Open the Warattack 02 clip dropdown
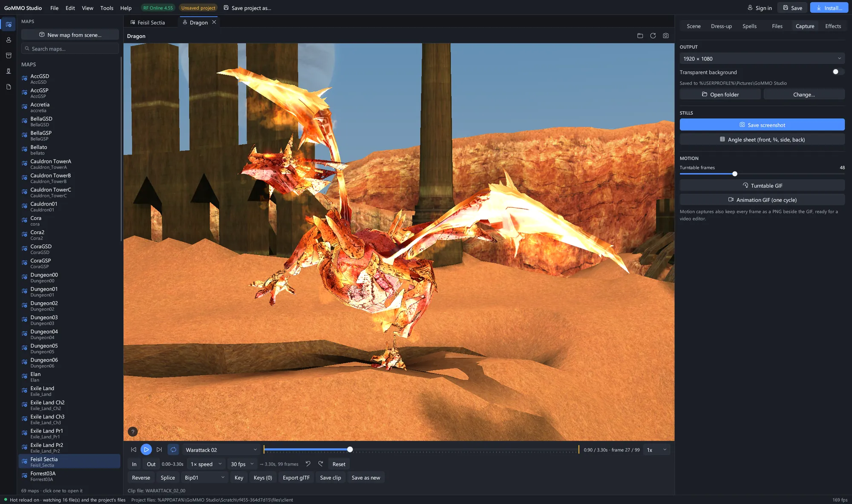The width and height of the screenshot is (852, 504). tap(221, 450)
